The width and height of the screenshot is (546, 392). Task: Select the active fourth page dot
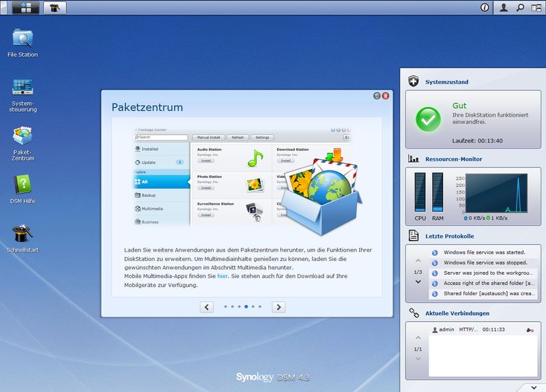point(246,307)
